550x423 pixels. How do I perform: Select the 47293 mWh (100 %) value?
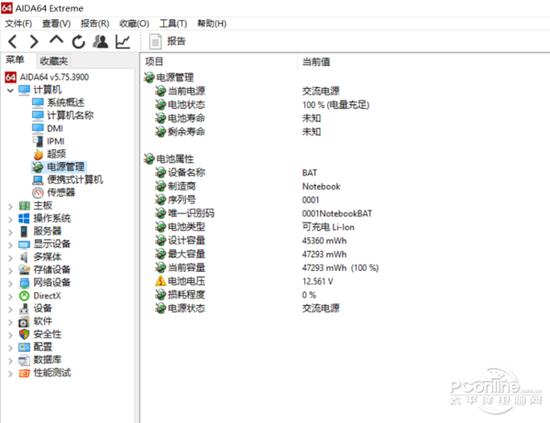340,268
